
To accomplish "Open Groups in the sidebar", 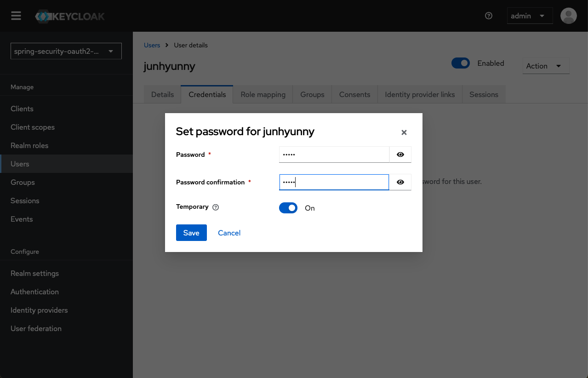I will point(66,182).
